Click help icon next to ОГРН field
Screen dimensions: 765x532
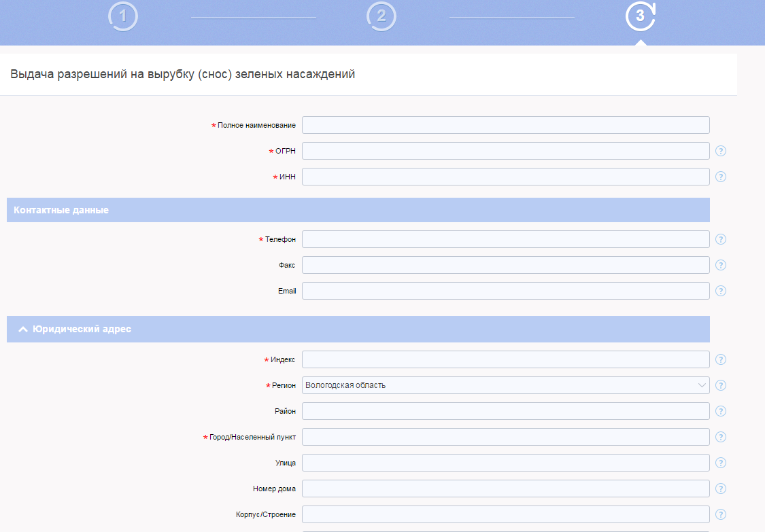click(721, 151)
